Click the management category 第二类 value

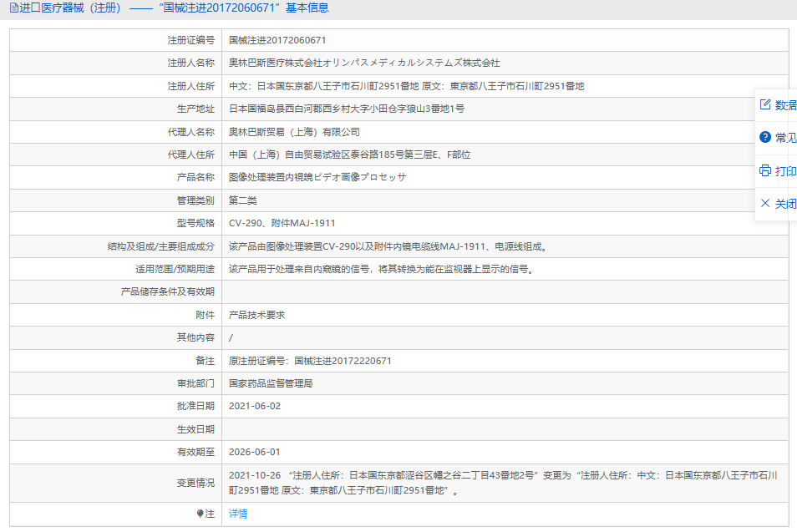(243, 200)
